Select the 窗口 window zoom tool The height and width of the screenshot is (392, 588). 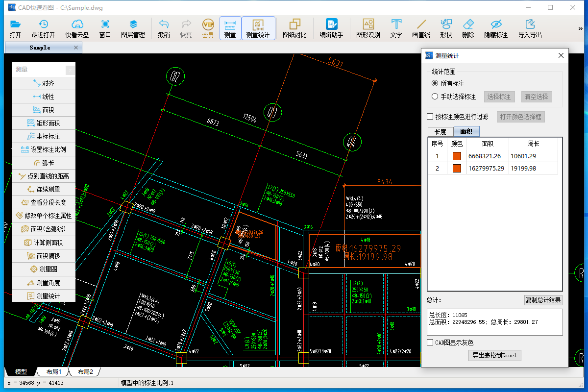[x=105, y=28]
